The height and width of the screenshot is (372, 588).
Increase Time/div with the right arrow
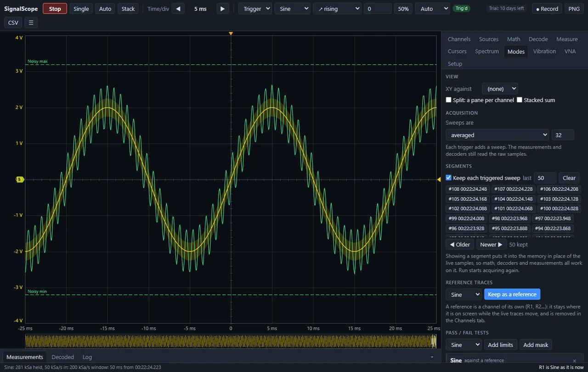222,9
